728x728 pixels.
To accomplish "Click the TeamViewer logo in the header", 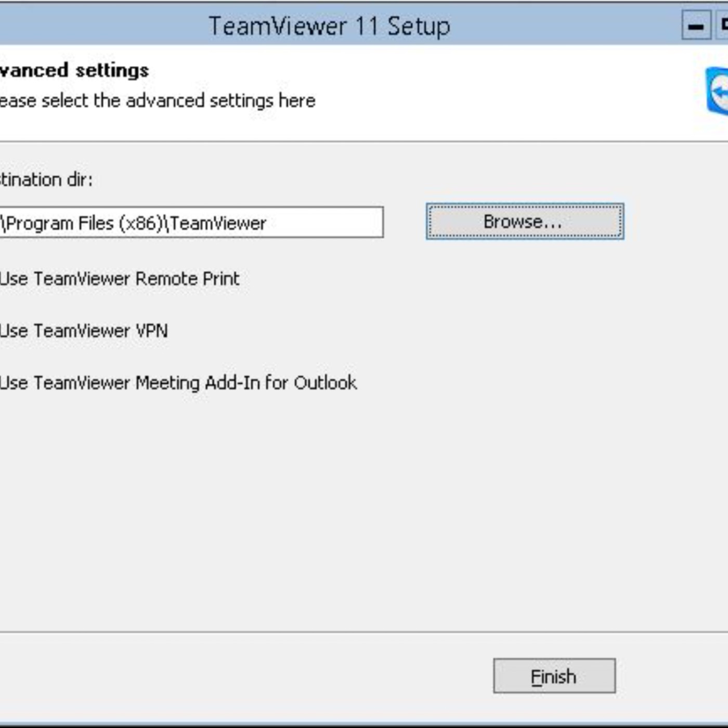I will (718, 91).
